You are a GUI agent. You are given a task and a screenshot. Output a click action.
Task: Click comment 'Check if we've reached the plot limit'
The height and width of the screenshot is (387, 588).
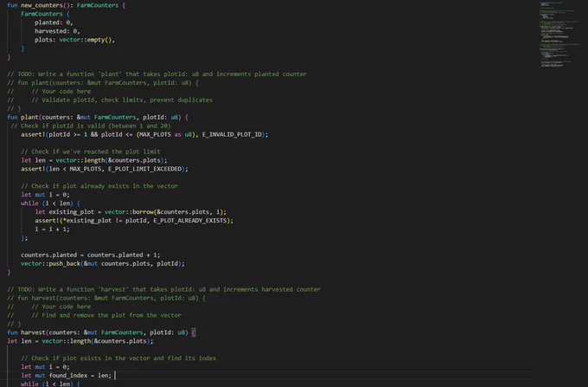pyautogui.click(x=91, y=152)
